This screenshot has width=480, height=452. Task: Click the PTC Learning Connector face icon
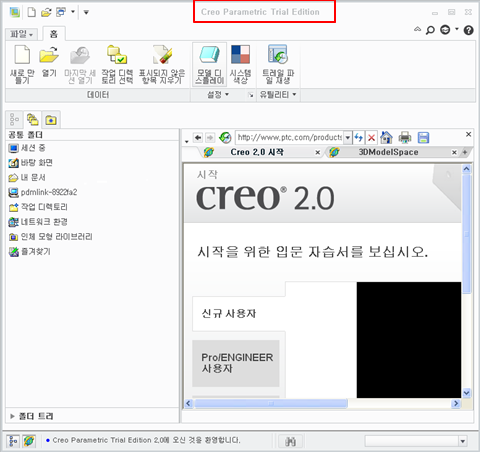pyautogui.click(x=445, y=30)
